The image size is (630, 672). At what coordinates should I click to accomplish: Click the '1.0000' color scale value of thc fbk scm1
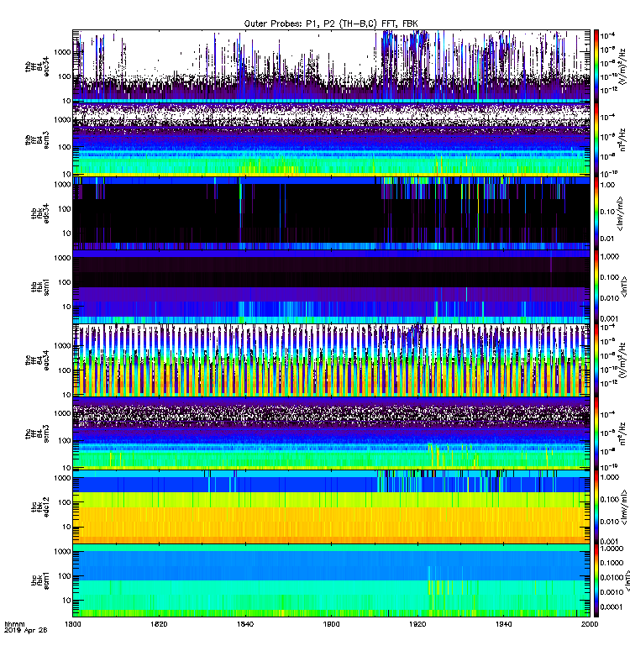612,549
